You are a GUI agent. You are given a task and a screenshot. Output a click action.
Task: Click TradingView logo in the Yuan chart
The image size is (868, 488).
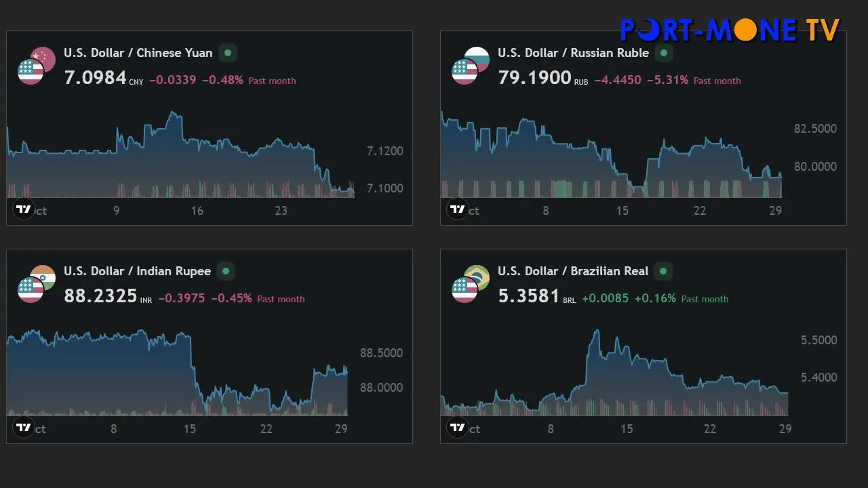[x=24, y=209]
